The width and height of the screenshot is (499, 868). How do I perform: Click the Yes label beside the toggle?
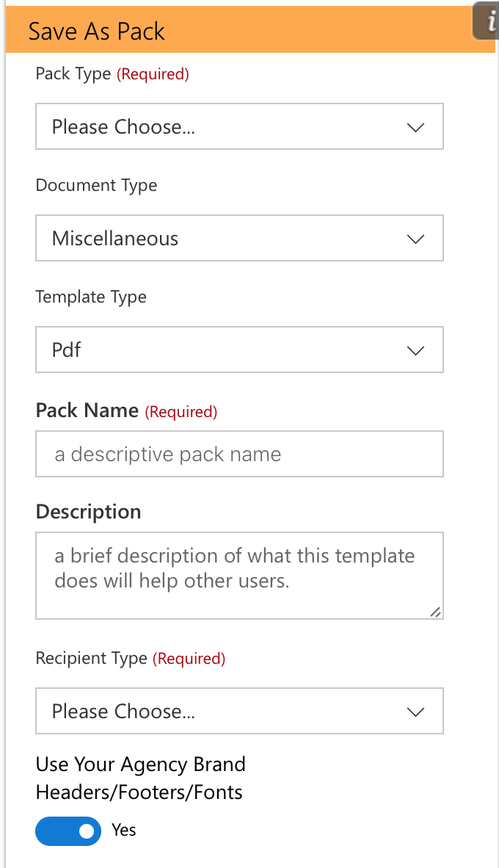[x=124, y=830]
